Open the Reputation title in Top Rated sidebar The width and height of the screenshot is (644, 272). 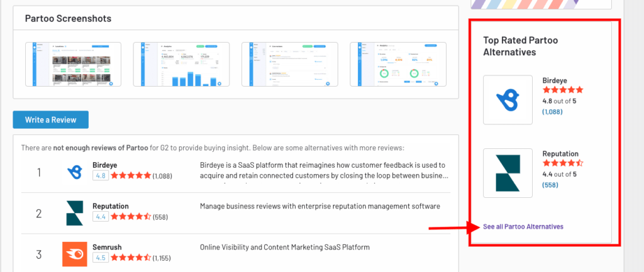click(x=560, y=154)
